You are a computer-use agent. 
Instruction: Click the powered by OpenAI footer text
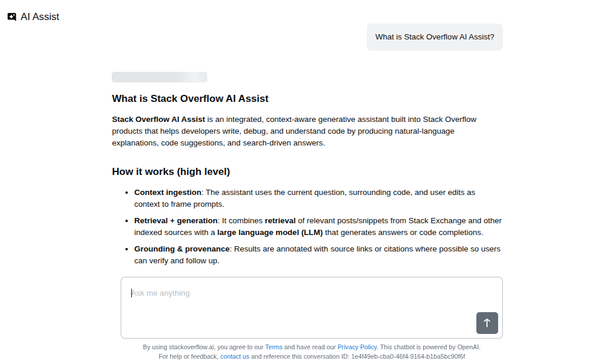(431, 347)
